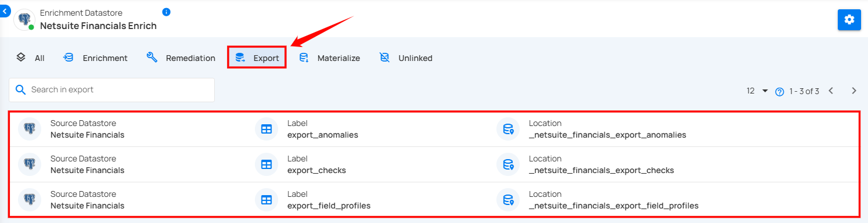Viewport: 868px width, 223px height.
Task: Click the location icon for _netsuite_financials_export_field_profiles
Action: (x=508, y=200)
